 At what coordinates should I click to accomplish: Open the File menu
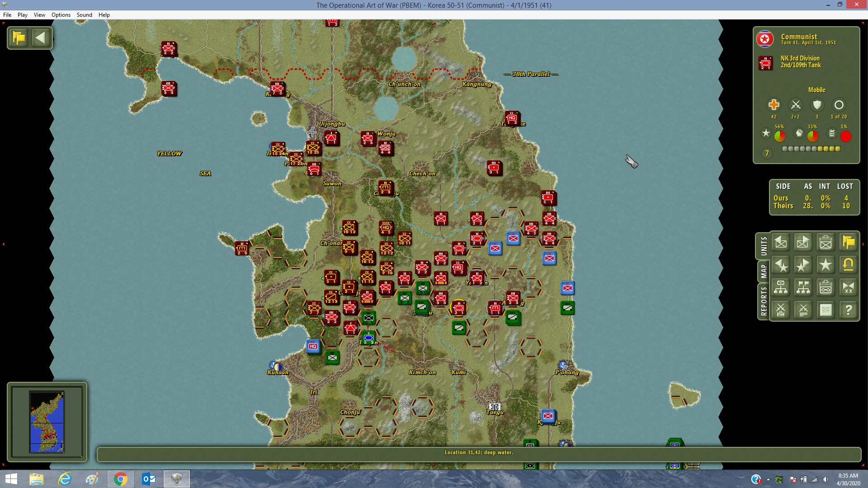click(7, 15)
